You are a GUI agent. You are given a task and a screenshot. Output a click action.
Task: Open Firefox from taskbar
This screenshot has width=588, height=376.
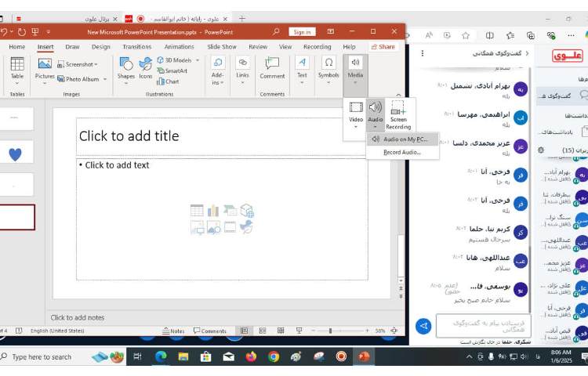pyautogui.click(x=251, y=356)
